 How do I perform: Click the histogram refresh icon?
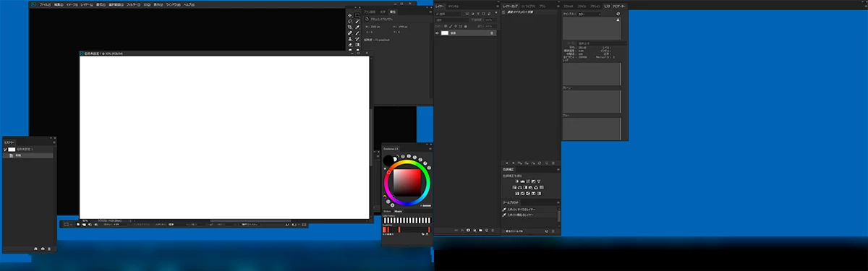618,14
